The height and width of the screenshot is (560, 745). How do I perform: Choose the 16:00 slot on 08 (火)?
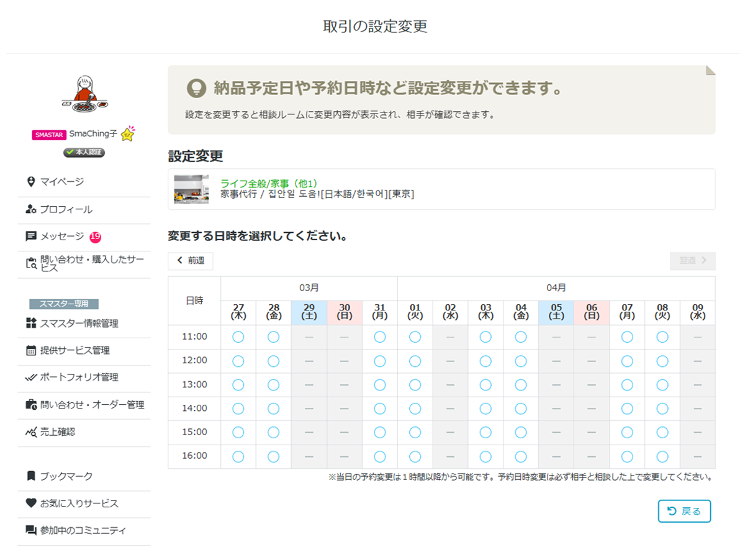pos(662,456)
